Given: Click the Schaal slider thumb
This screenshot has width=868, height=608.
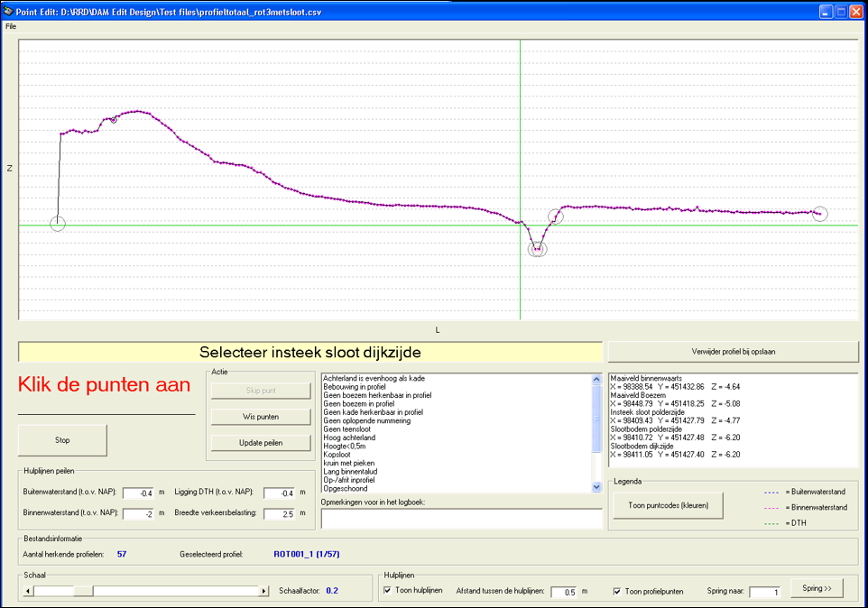Looking at the screenshot, I should pos(83,591).
